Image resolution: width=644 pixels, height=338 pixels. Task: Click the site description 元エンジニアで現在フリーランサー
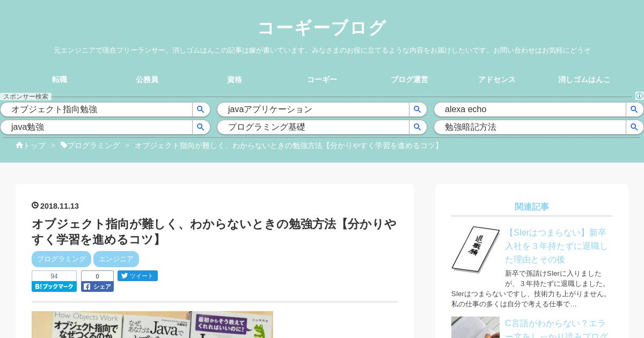pos(322,50)
